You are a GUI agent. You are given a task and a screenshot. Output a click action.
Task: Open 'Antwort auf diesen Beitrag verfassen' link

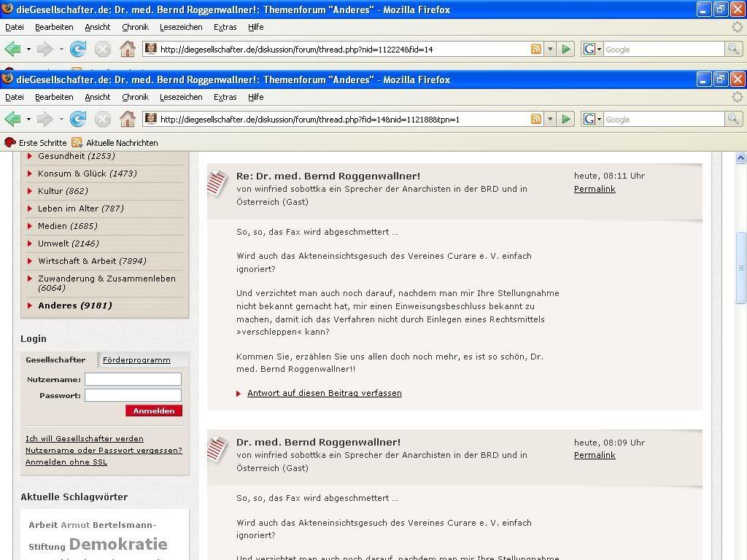pos(324,393)
